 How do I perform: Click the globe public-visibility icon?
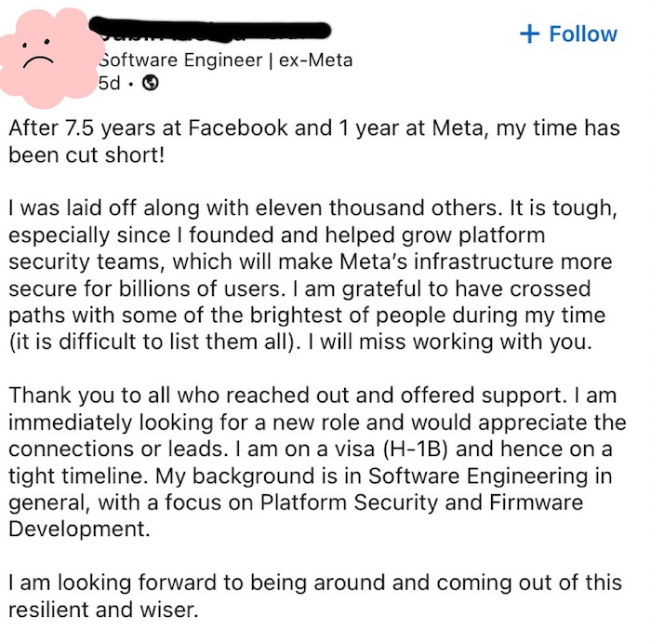(x=151, y=83)
